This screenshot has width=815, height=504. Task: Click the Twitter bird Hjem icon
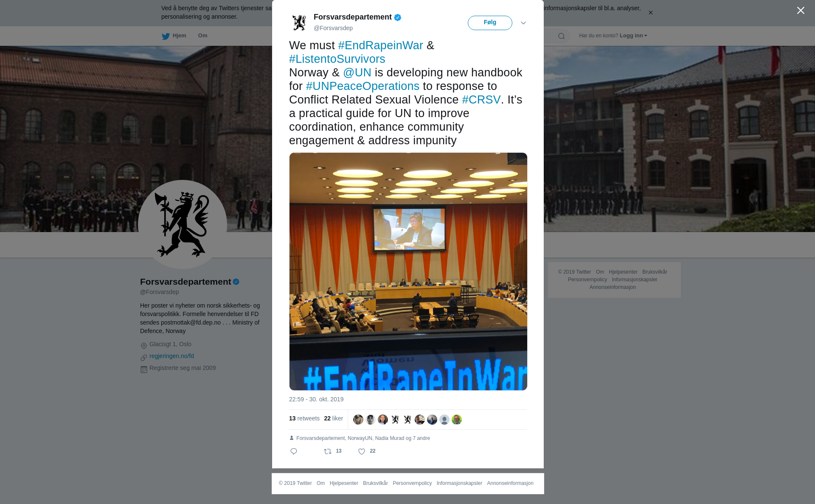[x=166, y=36]
